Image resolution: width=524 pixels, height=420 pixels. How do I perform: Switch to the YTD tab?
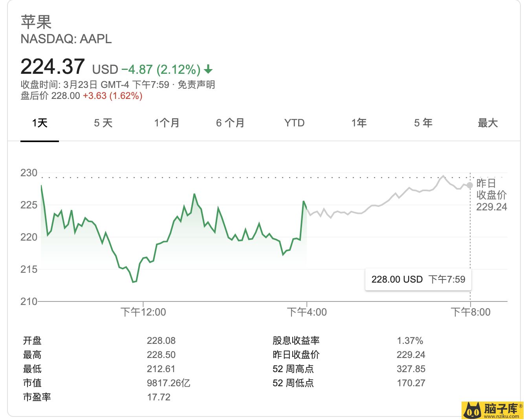coord(294,123)
